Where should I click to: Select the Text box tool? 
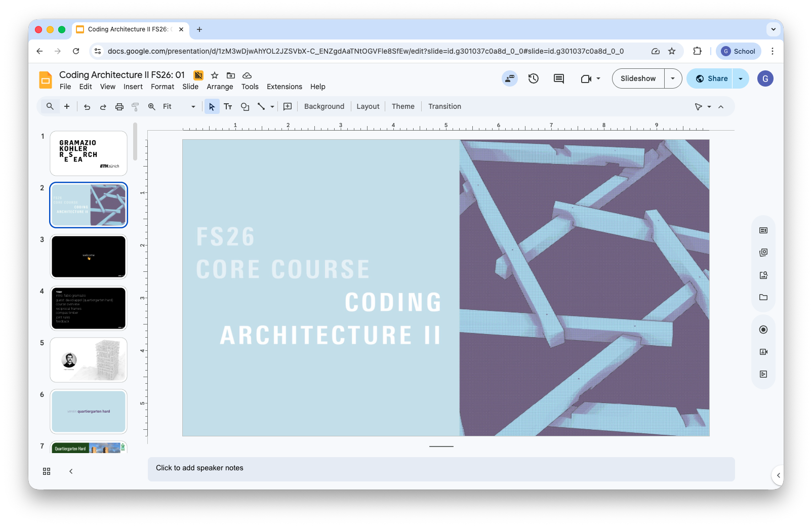pyautogui.click(x=228, y=106)
